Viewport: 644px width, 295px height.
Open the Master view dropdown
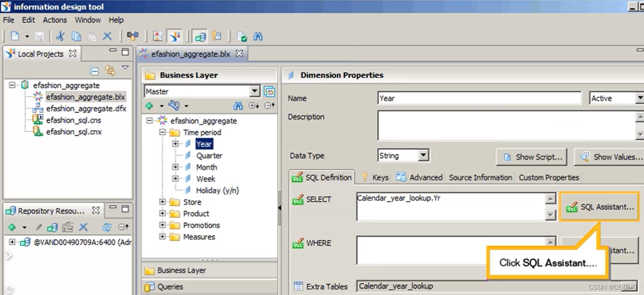click(255, 92)
